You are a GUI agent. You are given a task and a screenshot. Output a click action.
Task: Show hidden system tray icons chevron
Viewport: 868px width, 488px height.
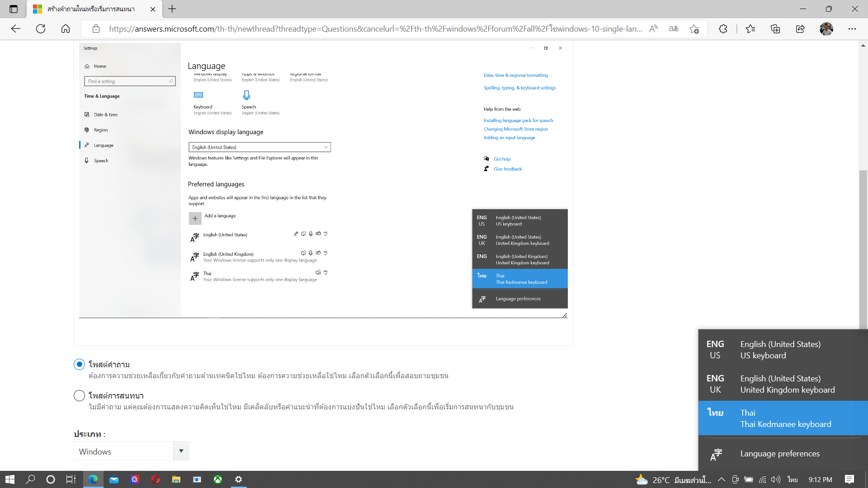point(722,479)
